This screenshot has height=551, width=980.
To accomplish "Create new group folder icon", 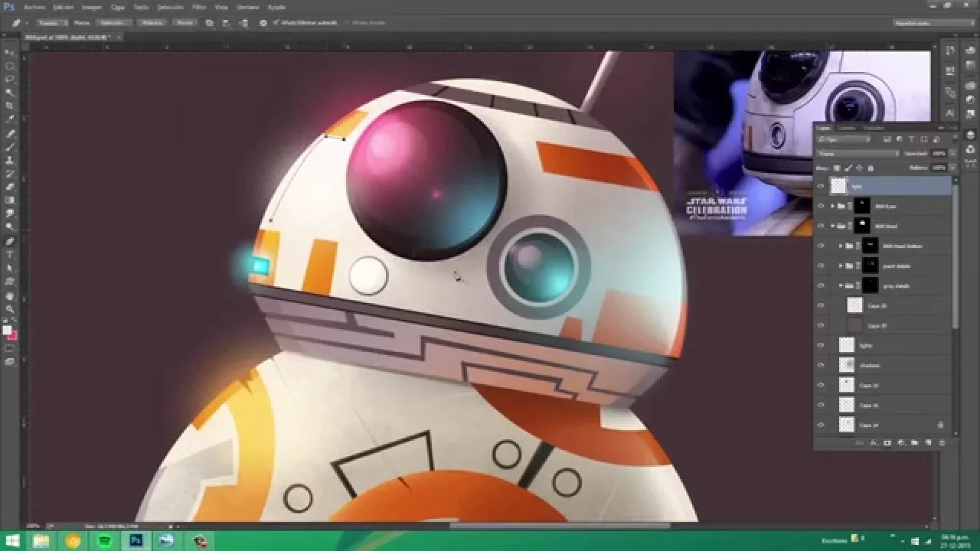I will pos(914,443).
